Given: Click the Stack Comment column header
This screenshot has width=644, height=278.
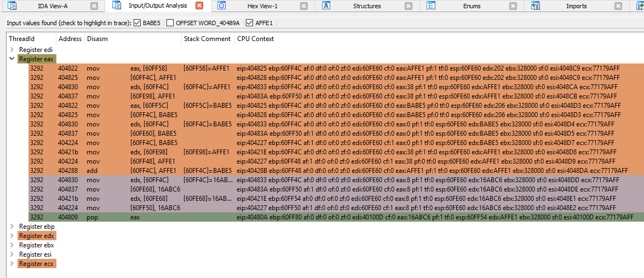Looking at the screenshot, I should (x=208, y=39).
